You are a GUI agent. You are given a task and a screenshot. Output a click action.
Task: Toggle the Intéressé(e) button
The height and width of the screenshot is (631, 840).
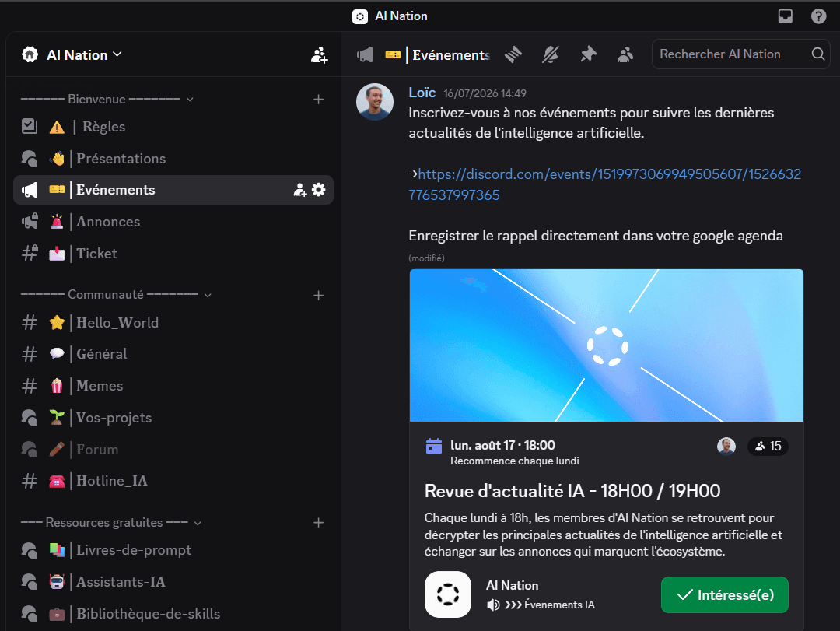click(x=725, y=594)
